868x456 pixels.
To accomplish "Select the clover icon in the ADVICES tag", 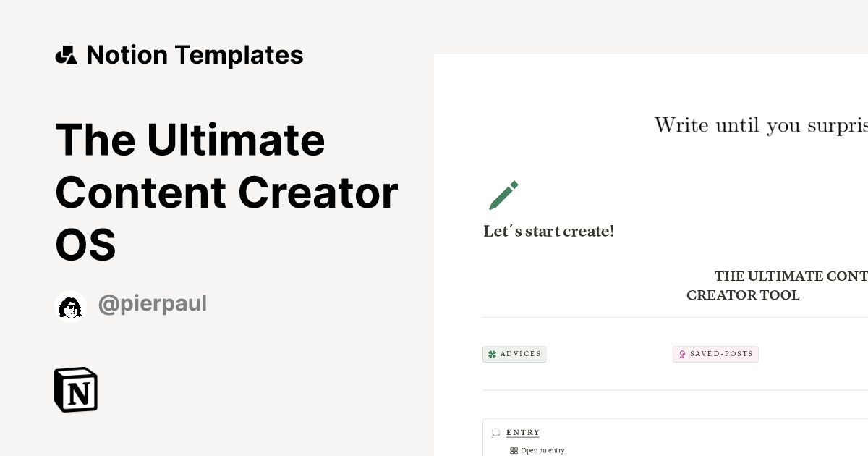I will (x=492, y=354).
